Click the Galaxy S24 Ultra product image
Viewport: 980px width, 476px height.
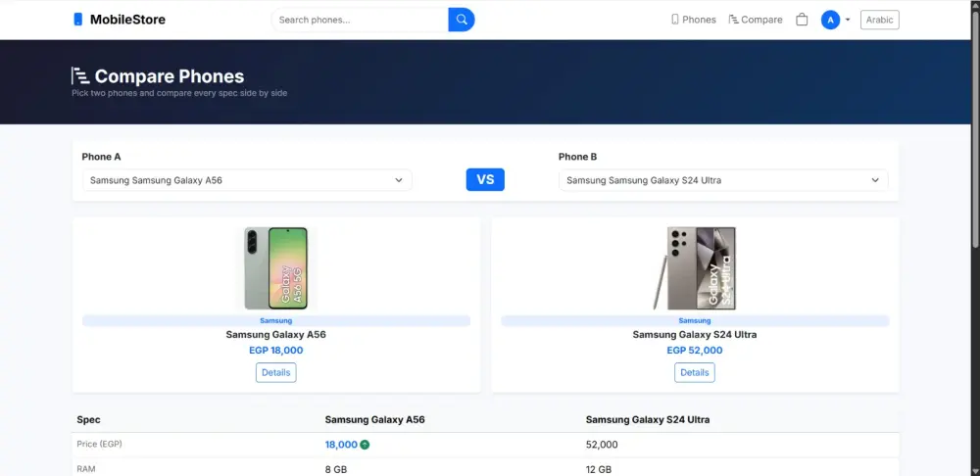(695, 268)
